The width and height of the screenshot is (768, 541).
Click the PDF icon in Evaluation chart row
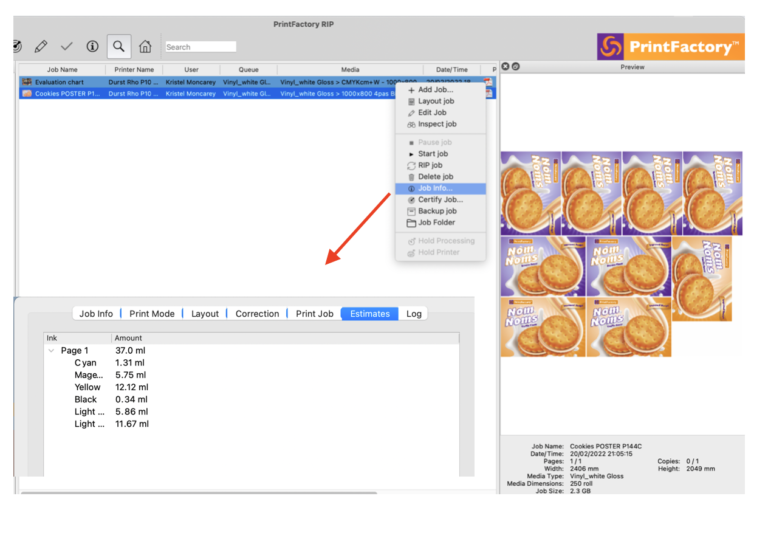tap(488, 82)
